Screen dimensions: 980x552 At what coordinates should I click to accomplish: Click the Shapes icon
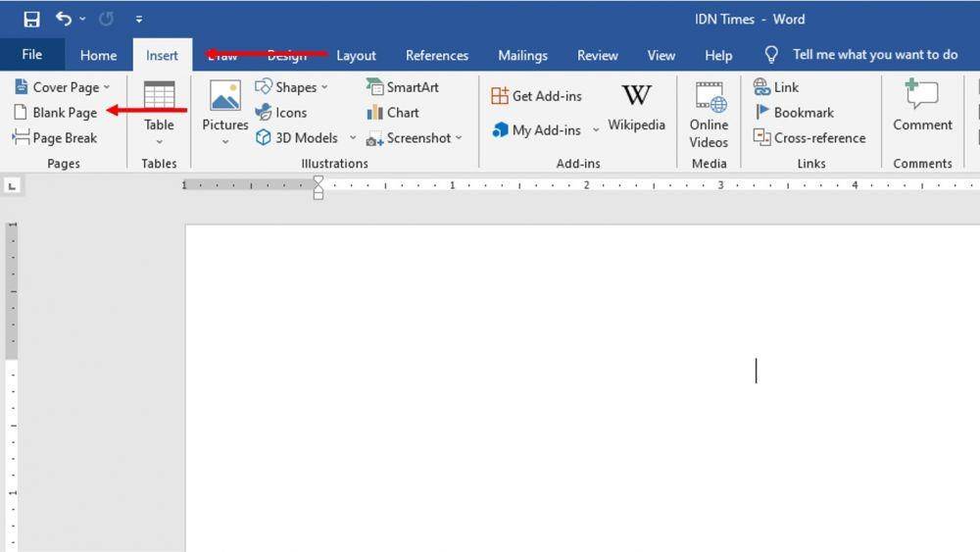tap(263, 86)
